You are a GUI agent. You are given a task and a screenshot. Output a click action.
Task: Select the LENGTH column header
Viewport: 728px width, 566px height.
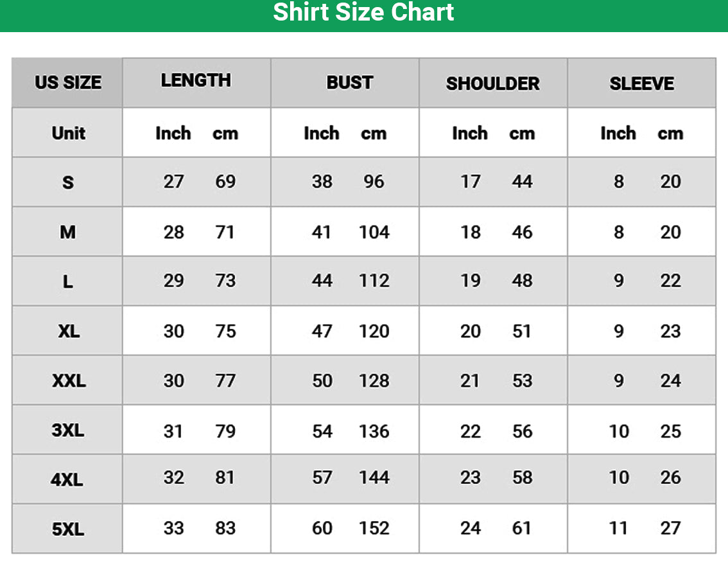click(x=196, y=80)
